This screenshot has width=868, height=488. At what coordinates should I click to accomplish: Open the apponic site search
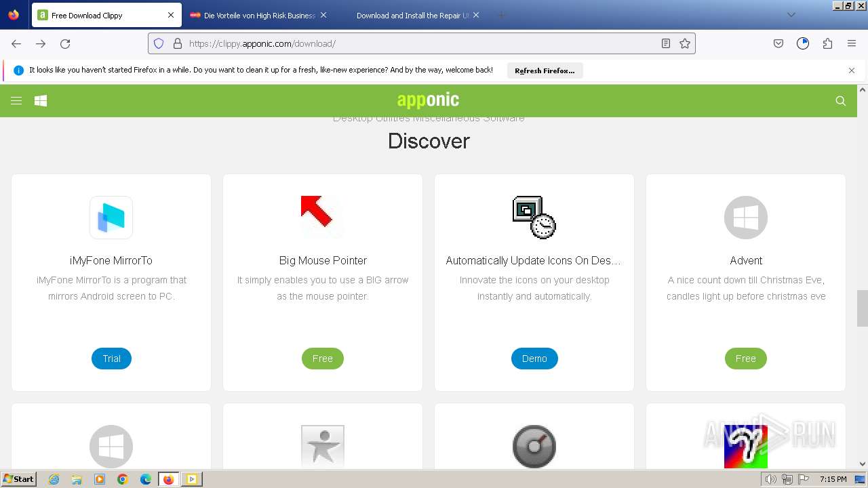click(x=841, y=101)
